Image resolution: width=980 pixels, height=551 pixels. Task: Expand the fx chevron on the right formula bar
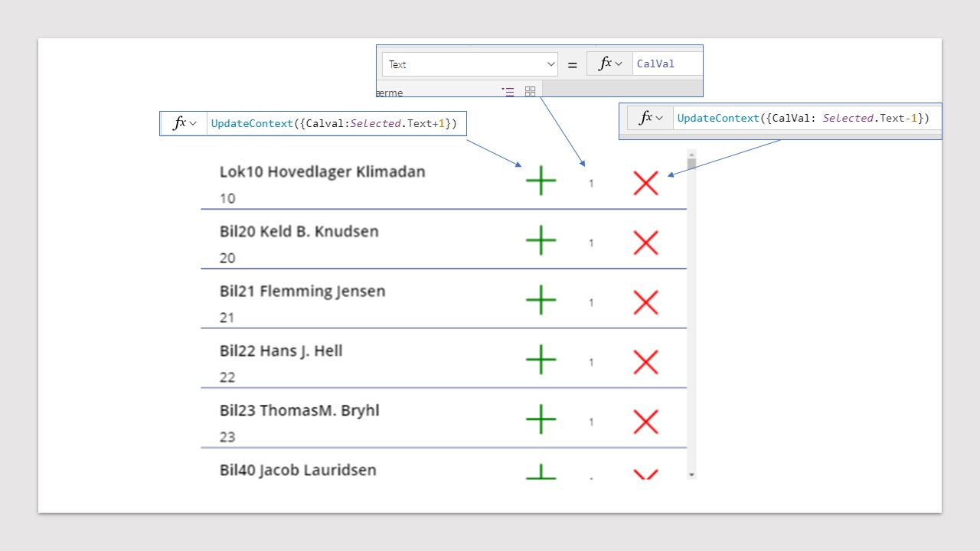click(660, 117)
